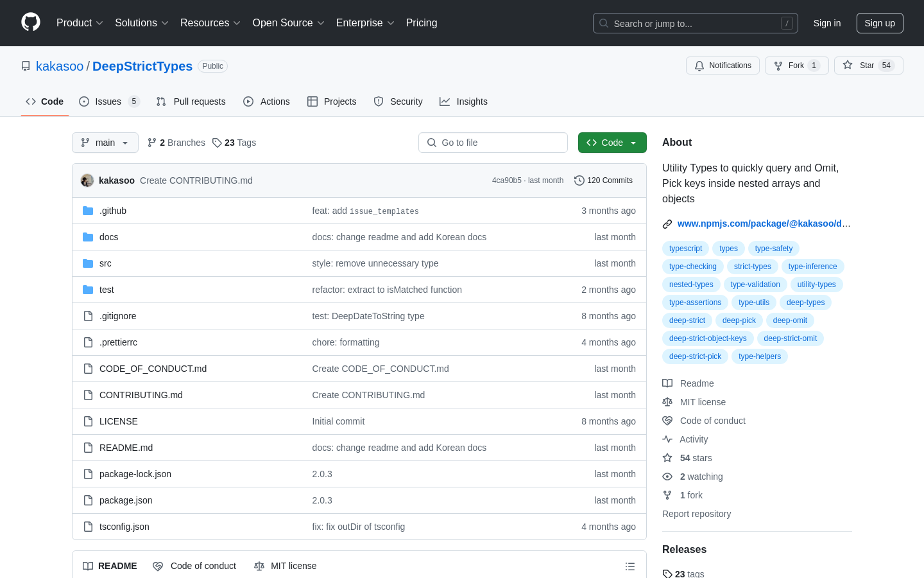This screenshot has width=924, height=578.
Task: Go to the GitHub homepage logo
Action: pos(31,22)
